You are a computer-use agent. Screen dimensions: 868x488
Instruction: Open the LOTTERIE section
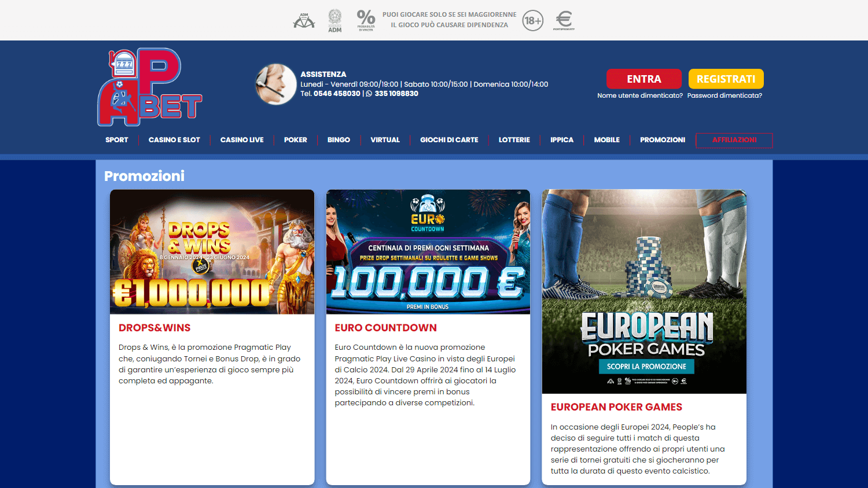[514, 140]
